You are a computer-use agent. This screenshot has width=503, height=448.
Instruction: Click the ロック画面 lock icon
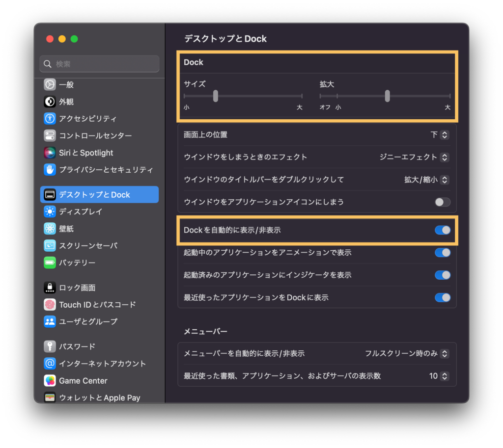pos(50,288)
